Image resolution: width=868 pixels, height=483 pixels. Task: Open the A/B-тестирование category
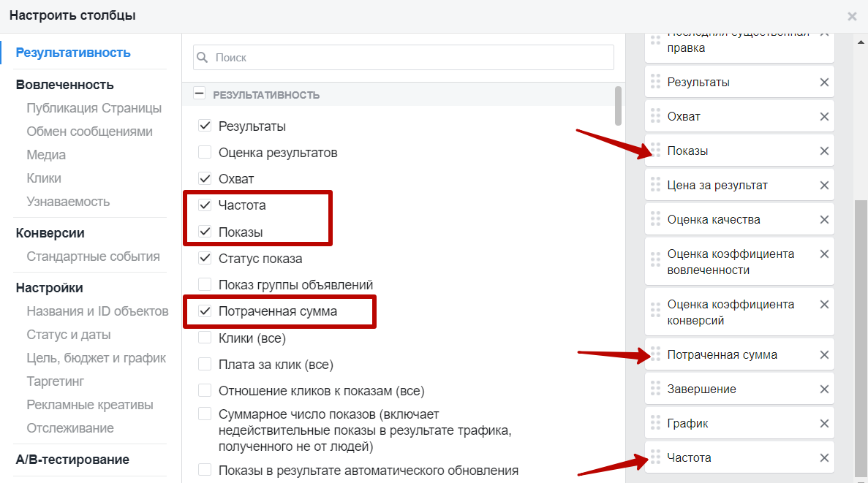(72, 459)
